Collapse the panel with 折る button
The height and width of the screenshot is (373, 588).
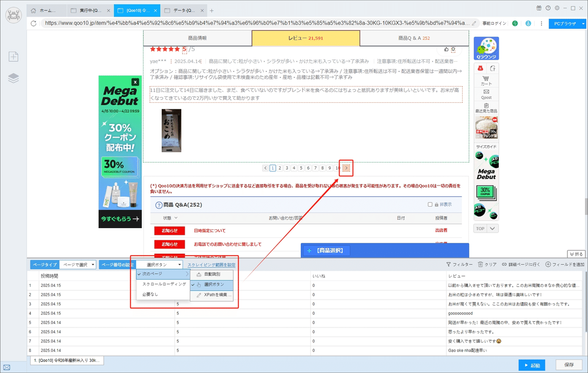click(576, 254)
